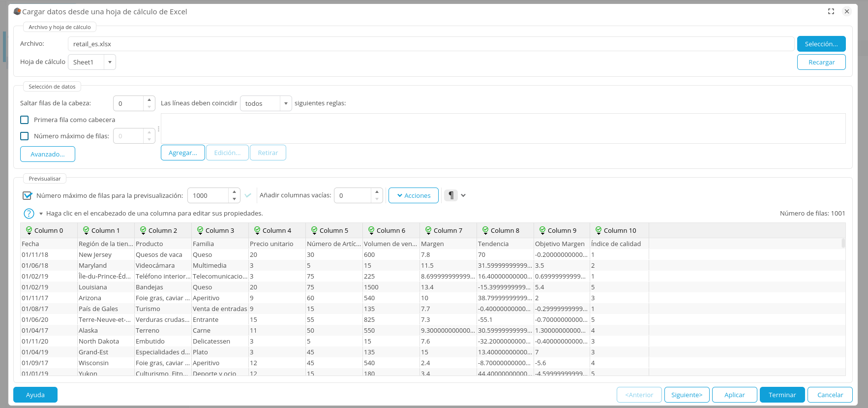Click the Column 10 header status icon
Viewport: 868px width, 408px height.
[599, 230]
